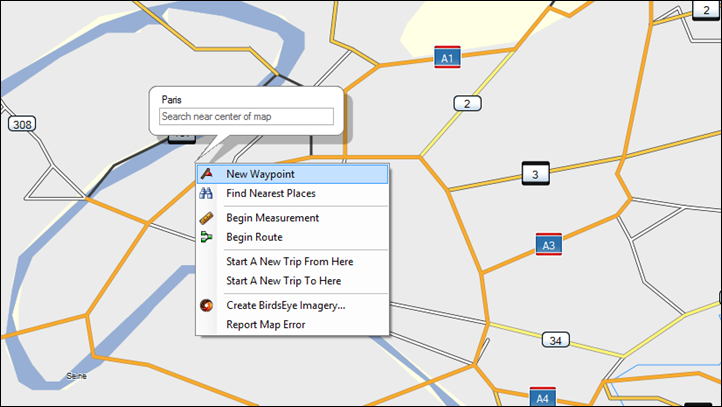Click the binoculars Find Nearest Places icon
The image size is (722, 407).
[206, 193]
